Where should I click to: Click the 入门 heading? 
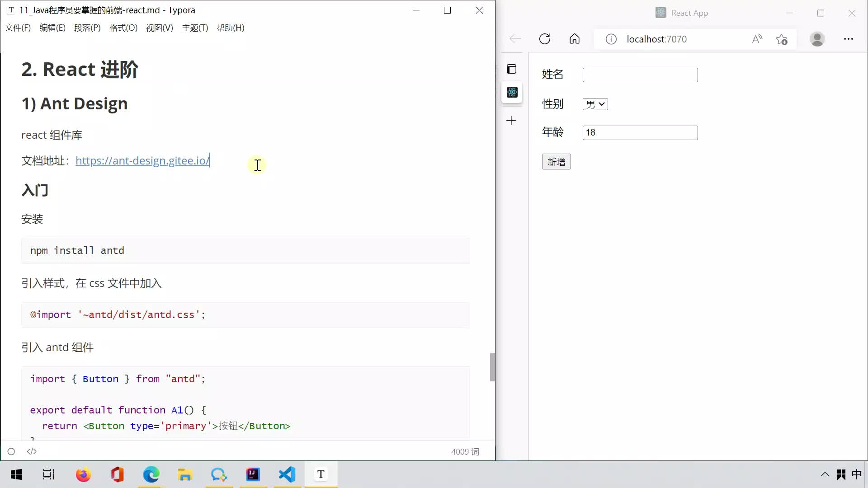point(35,190)
